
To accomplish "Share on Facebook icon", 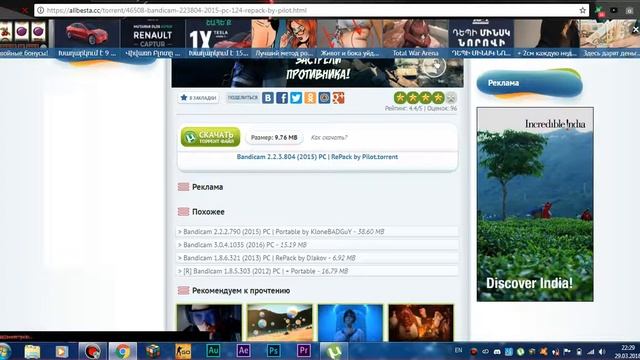I will click(282, 98).
